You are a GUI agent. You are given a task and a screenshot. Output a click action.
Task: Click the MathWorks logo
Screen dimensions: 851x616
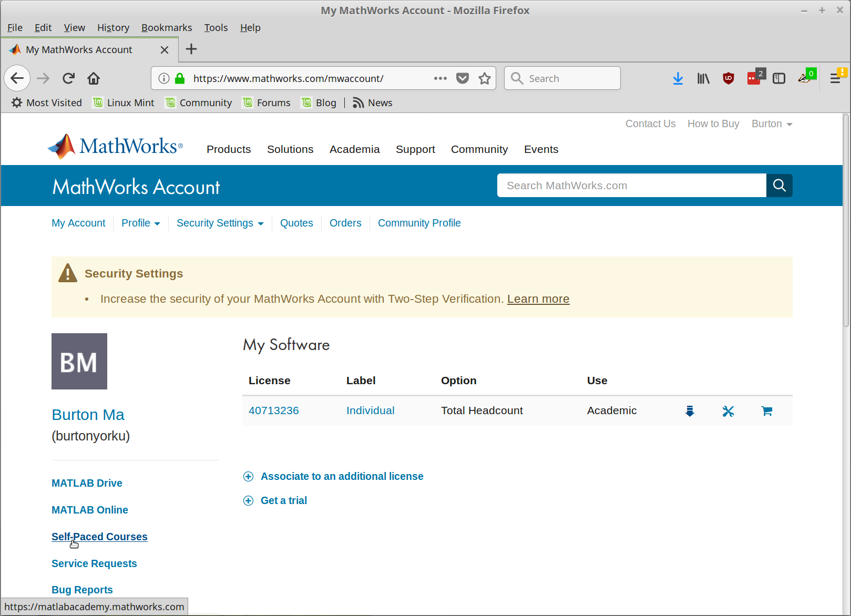115,147
